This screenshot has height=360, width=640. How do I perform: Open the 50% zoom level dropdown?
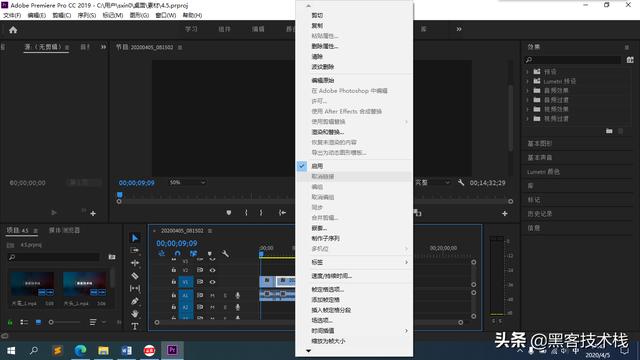coord(187,182)
